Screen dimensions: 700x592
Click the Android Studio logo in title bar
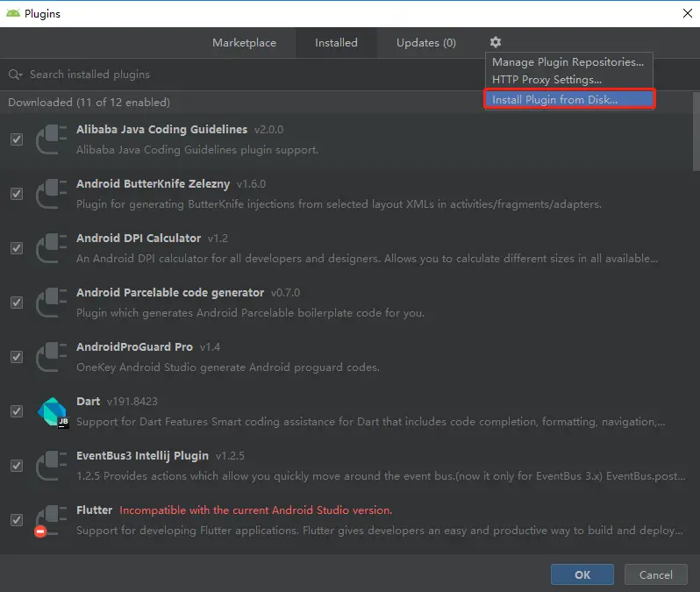pos(13,13)
